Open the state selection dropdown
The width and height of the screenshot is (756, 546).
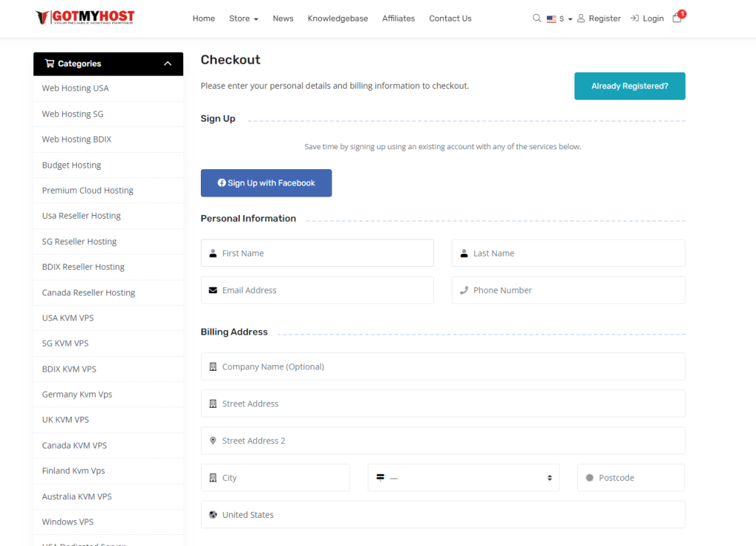463,478
